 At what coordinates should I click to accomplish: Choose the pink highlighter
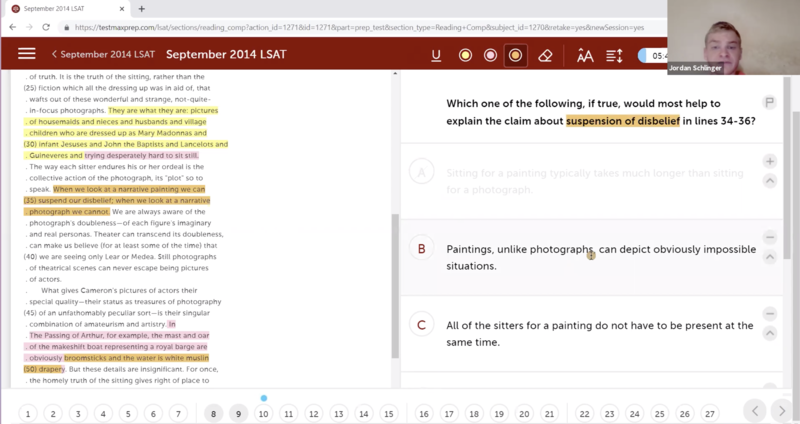coord(490,54)
